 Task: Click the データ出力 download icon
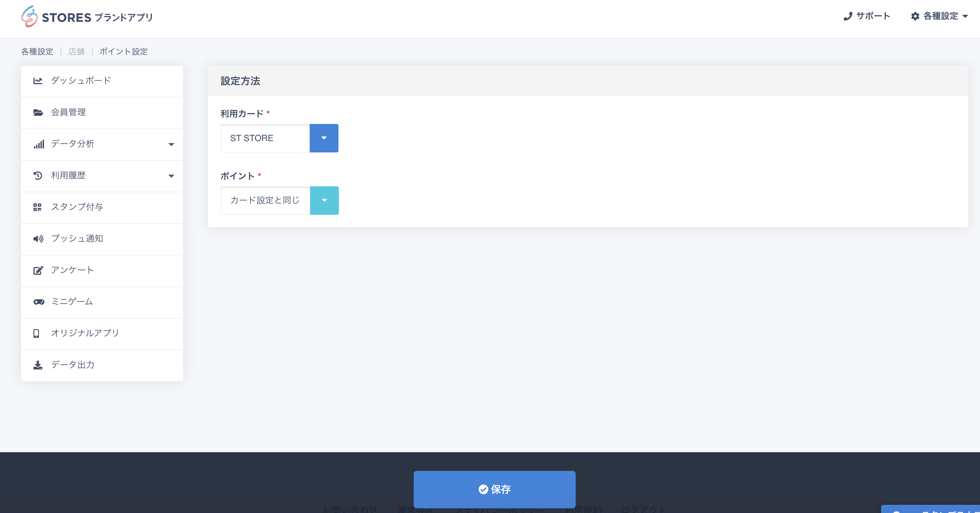38,365
